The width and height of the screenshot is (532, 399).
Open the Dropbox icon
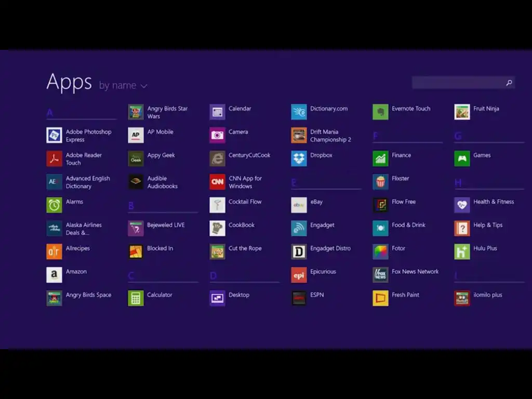click(299, 159)
